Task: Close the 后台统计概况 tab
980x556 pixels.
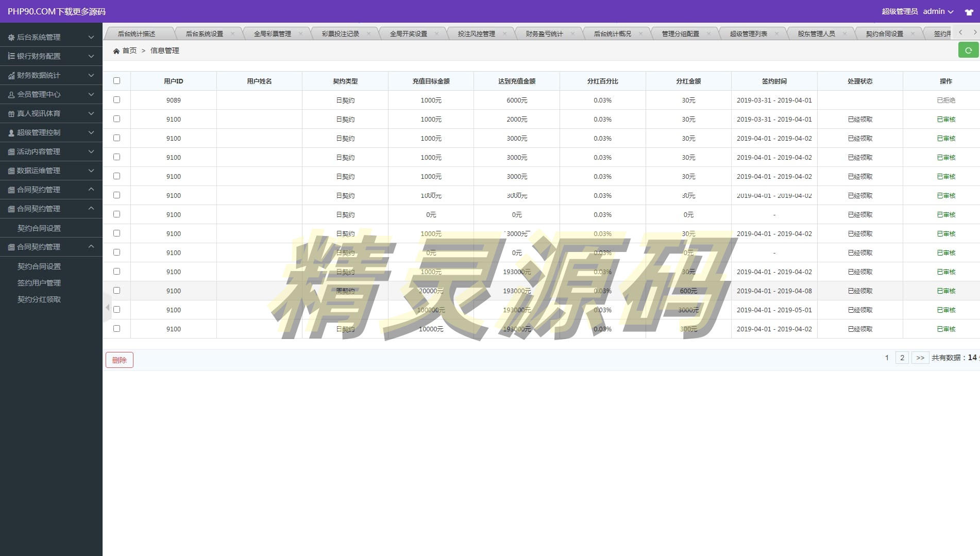Action: [640, 33]
